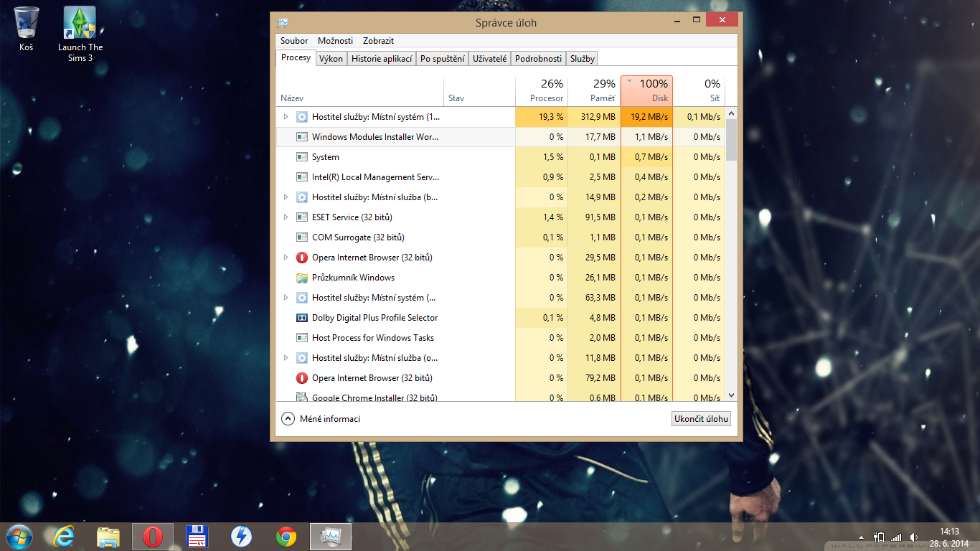The height and width of the screenshot is (551, 980).
Task: Click the System process icon
Action: pos(302,157)
